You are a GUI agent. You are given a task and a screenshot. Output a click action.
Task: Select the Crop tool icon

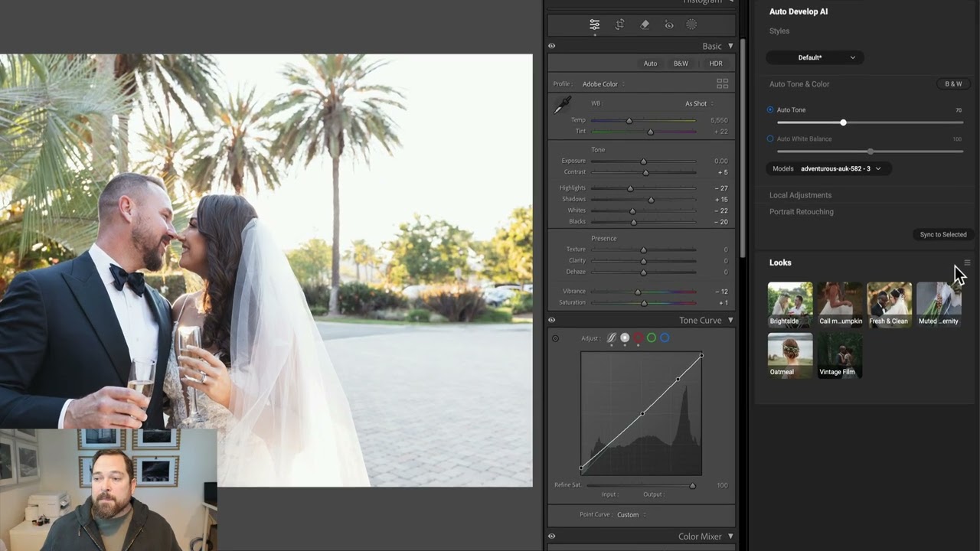619,24
